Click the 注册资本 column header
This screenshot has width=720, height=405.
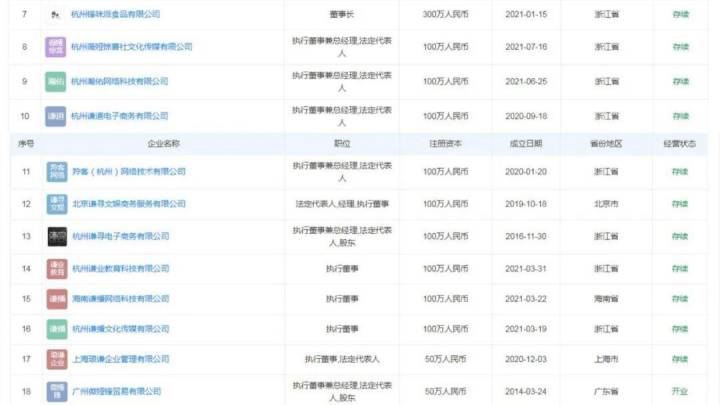tap(445, 144)
